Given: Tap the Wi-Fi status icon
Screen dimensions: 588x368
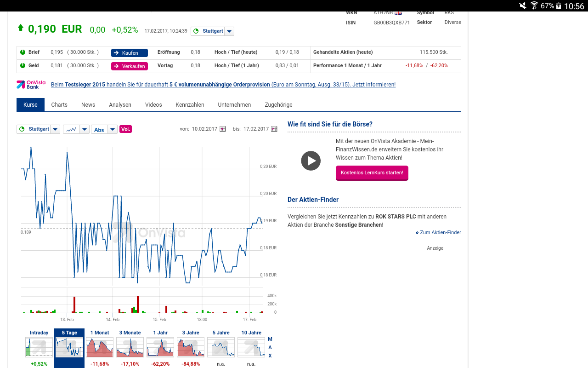Looking at the screenshot, I should coord(534,6).
